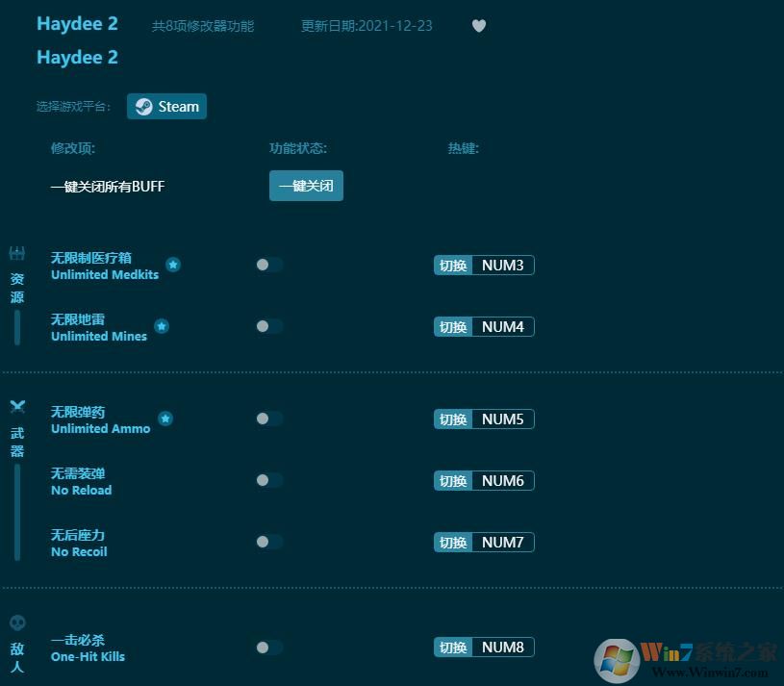Edit the NUM6 hotkey field
The height and width of the screenshot is (686, 784).
click(503, 481)
